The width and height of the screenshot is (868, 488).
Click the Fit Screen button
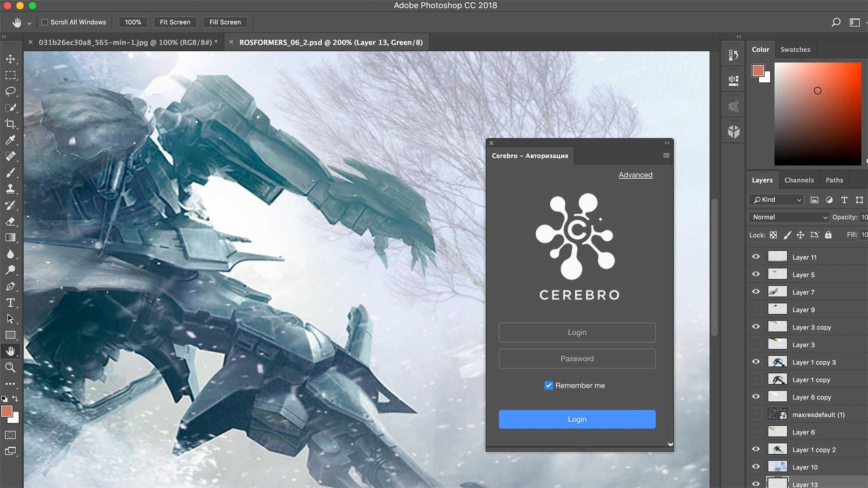coord(175,22)
